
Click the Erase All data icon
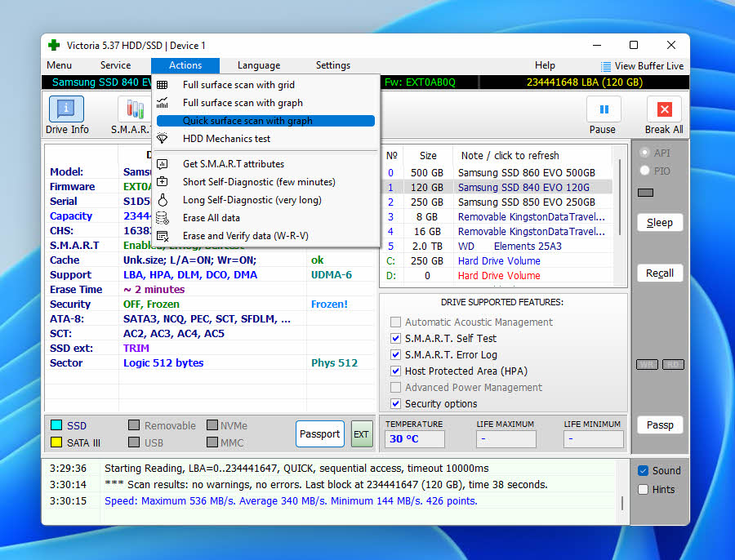click(163, 218)
